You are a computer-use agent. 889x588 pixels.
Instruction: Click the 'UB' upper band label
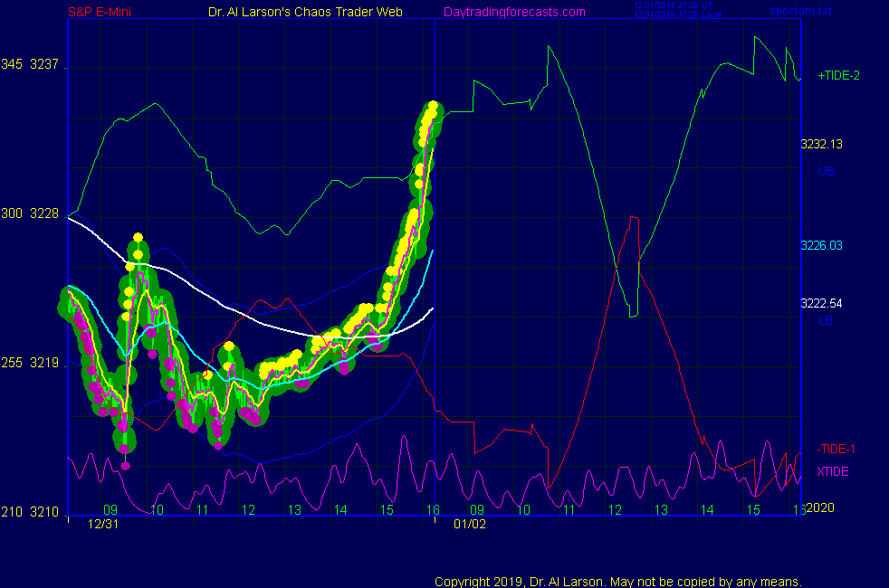pyautogui.click(x=826, y=171)
